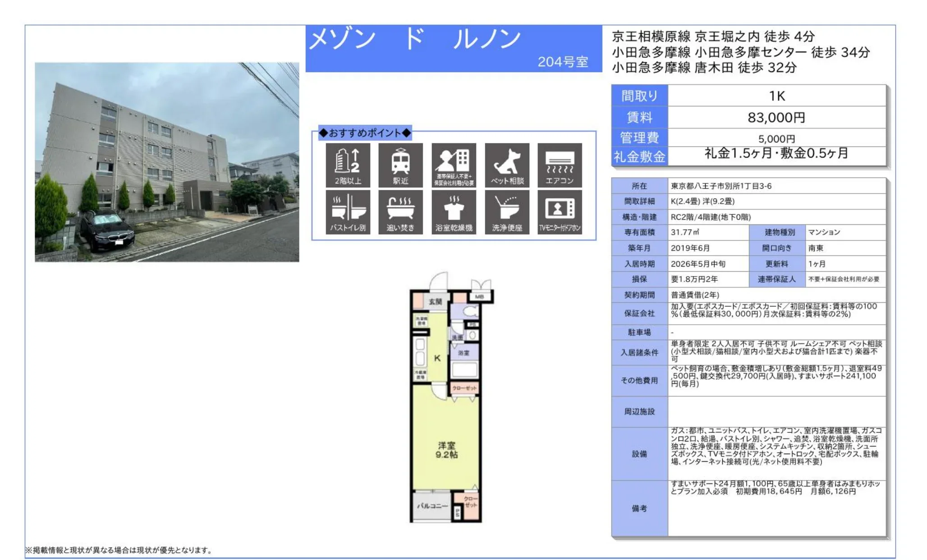Toggle the 連帯保証人不要 feature icon
927x560 pixels.
coord(453,165)
